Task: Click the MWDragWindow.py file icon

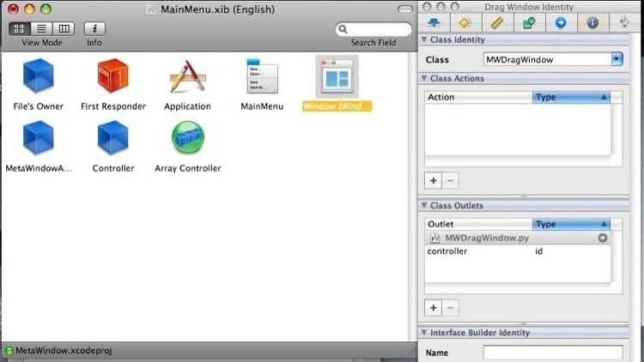Action: tap(434, 238)
